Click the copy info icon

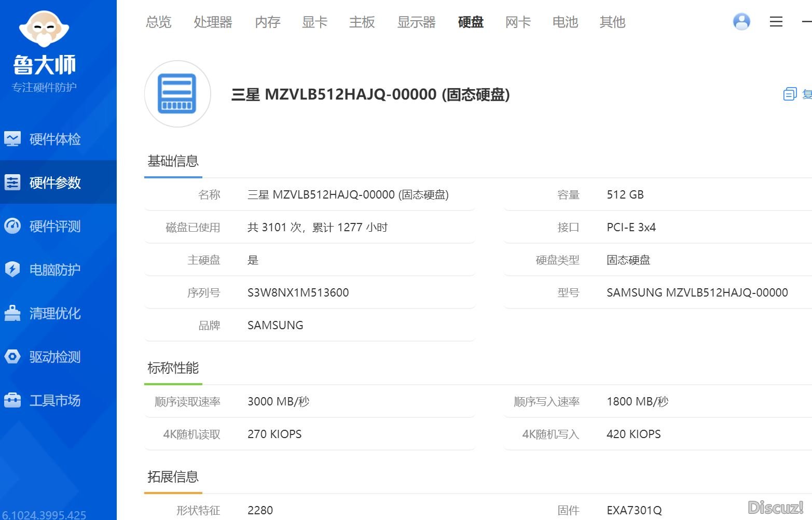point(790,94)
